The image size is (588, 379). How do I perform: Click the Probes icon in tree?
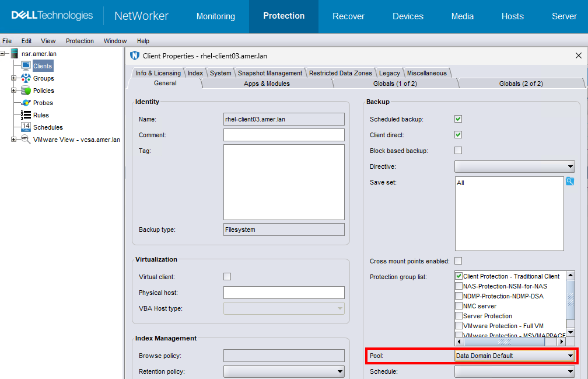(26, 103)
